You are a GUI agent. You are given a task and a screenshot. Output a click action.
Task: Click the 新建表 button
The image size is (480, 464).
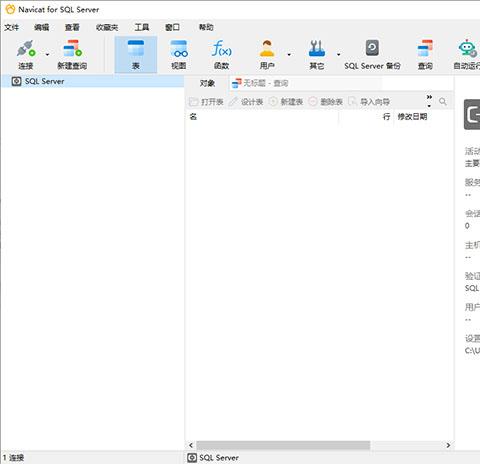pos(286,102)
